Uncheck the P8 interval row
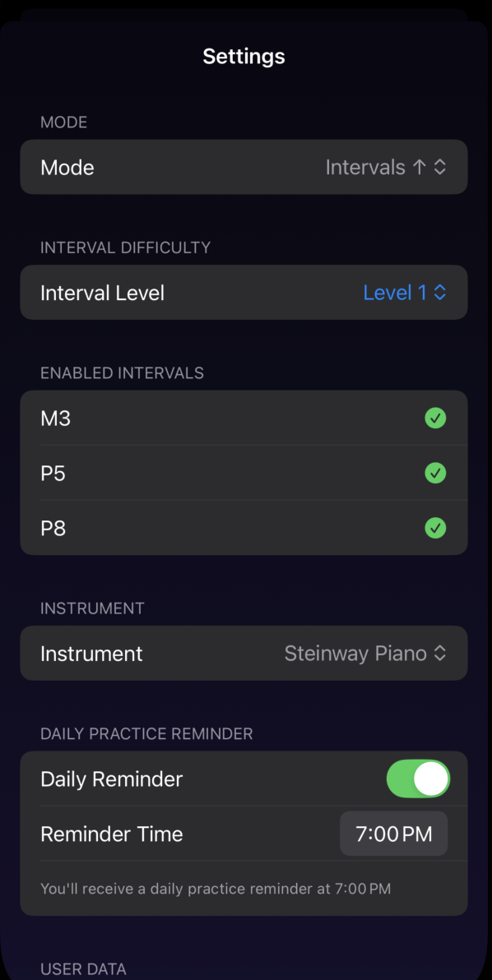Screen dimensions: 492x980 tap(244, 528)
